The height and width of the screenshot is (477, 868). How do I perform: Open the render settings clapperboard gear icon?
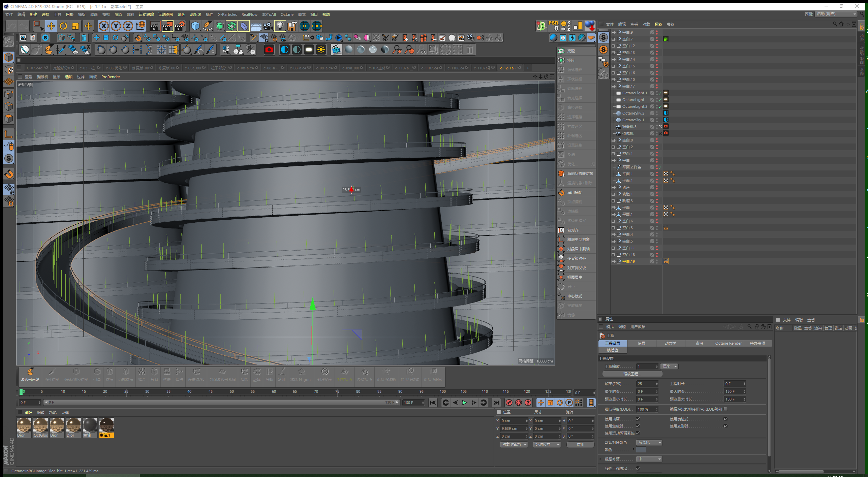(x=180, y=26)
